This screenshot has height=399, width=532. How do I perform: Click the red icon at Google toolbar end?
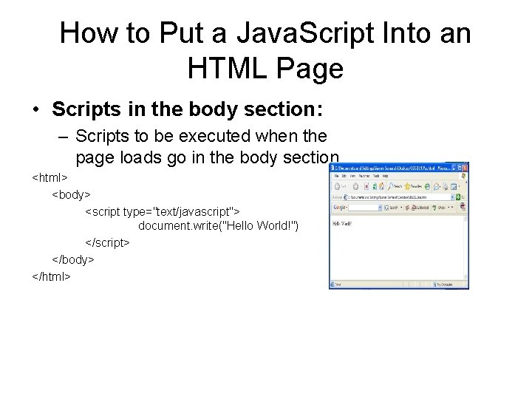[463, 206]
